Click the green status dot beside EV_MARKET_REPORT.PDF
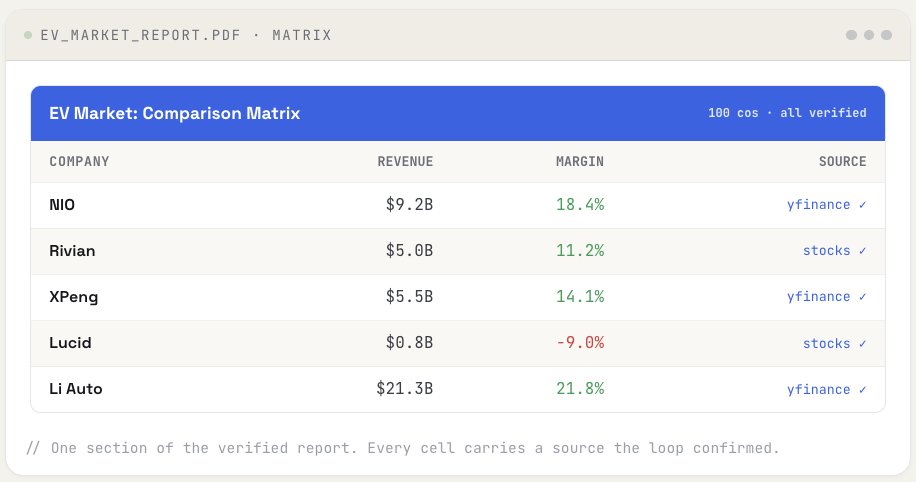Viewport: 916px width, 482px height. tap(27, 35)
